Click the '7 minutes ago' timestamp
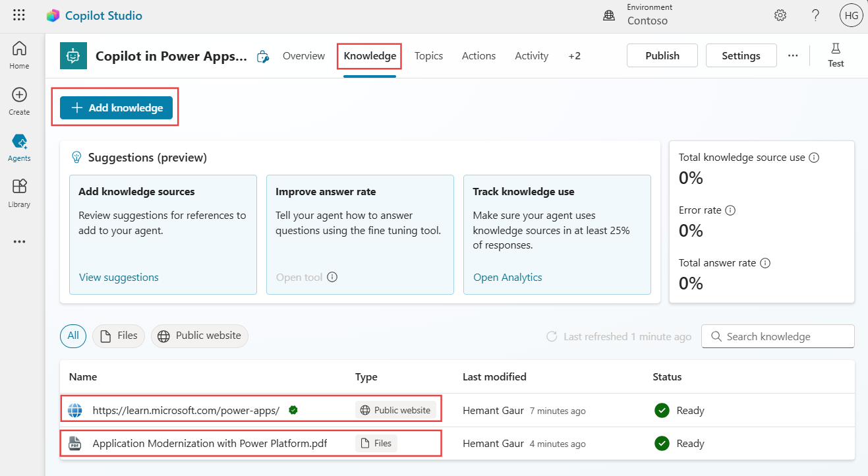868x476 pixels. tap(558, 411)
